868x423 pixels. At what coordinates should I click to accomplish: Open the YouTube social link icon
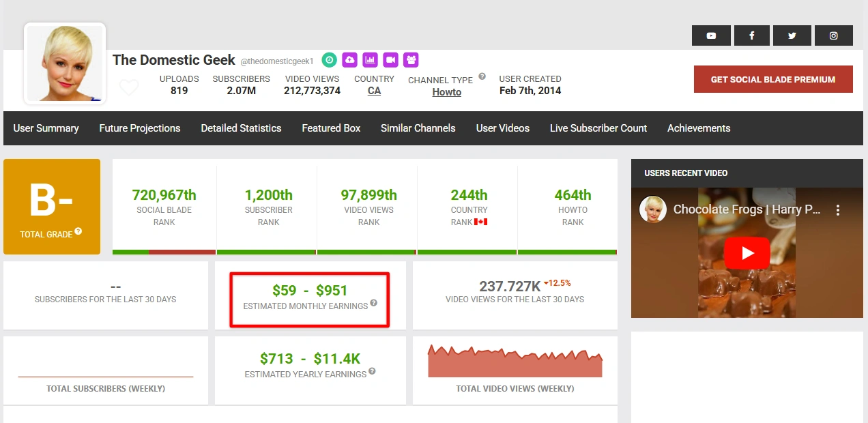click(711, 35)
